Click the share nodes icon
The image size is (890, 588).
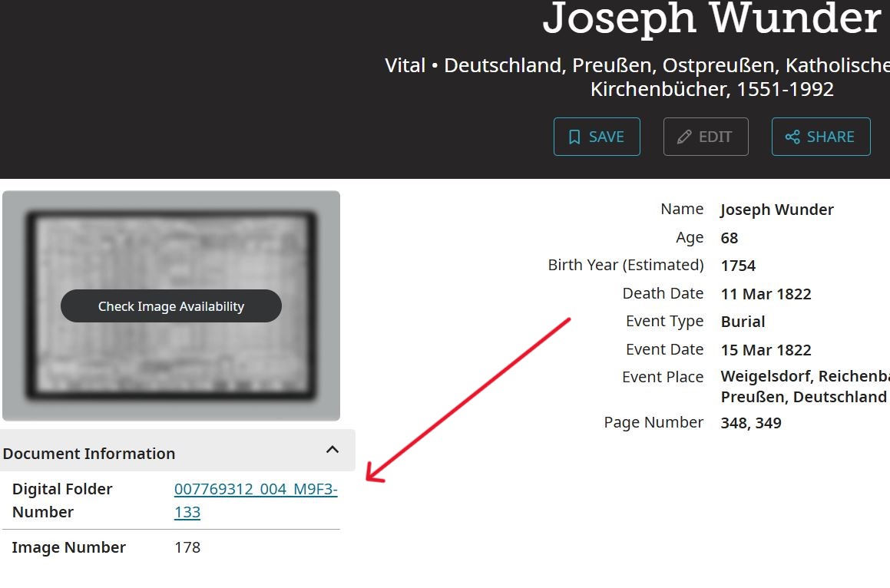click(x=792, y=137)
